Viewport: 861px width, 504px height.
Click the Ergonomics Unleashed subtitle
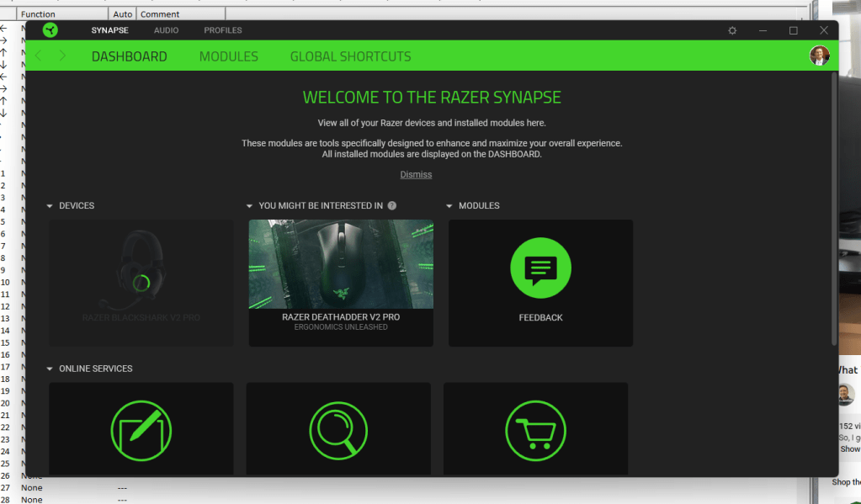341,327
